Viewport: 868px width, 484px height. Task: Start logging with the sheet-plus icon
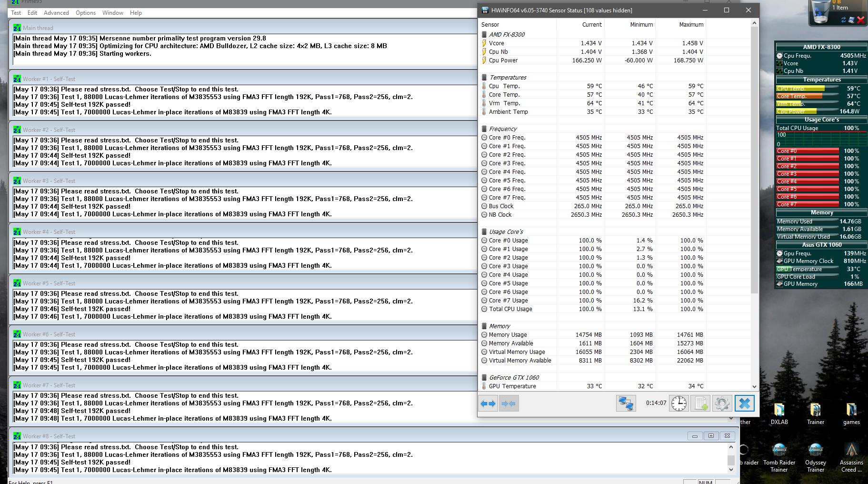point(700,403)
